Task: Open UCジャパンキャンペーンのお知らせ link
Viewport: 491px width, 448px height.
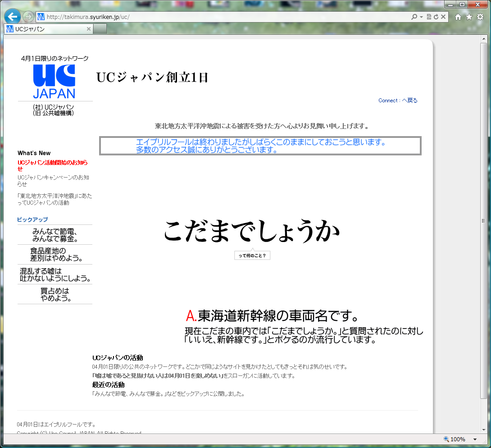Action: click(x=53, y=181)
